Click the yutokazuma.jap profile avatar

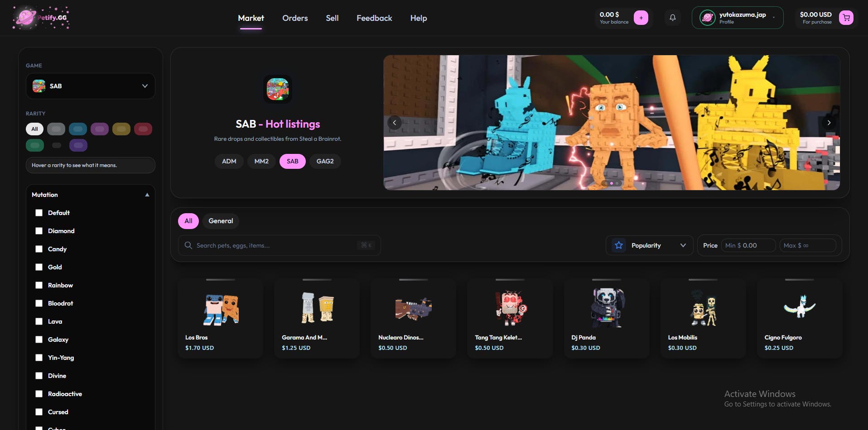tap(707, 18)
